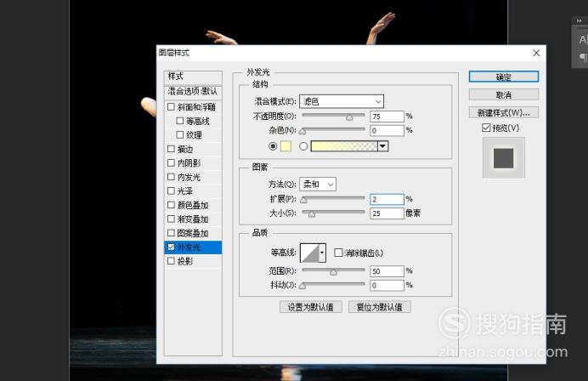Enable the 斜面和浮雕 checkbox
This screenshot has width=588, height=381.
[171, 107]
